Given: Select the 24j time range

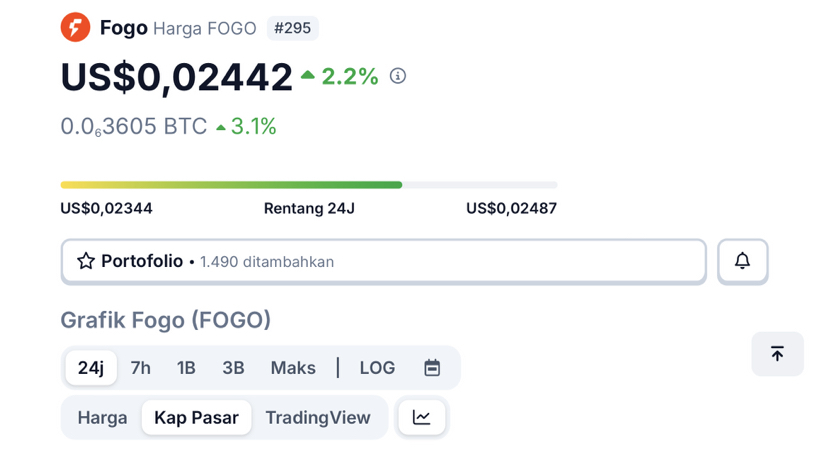Looking at the screenshot, I should 91,368.
